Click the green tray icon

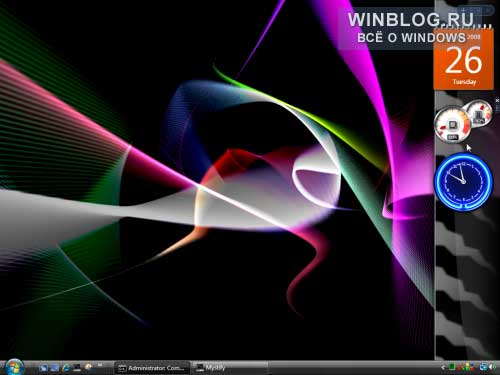click(452, 367)
